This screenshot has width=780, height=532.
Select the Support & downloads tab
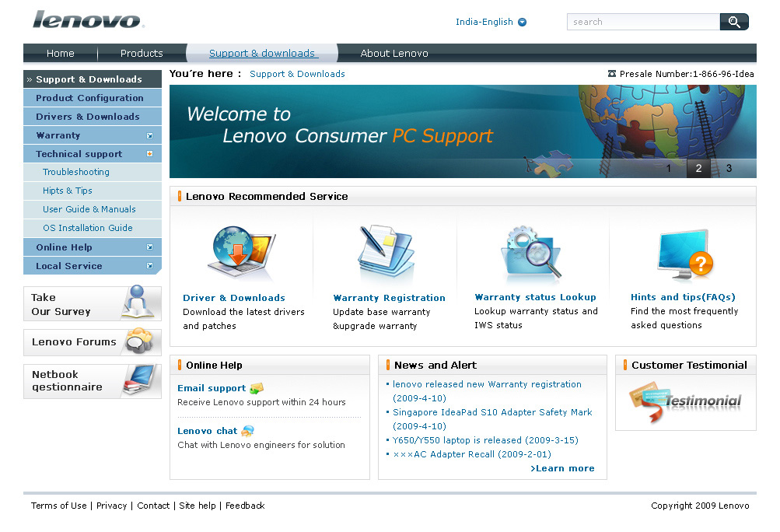coord(261,53)
